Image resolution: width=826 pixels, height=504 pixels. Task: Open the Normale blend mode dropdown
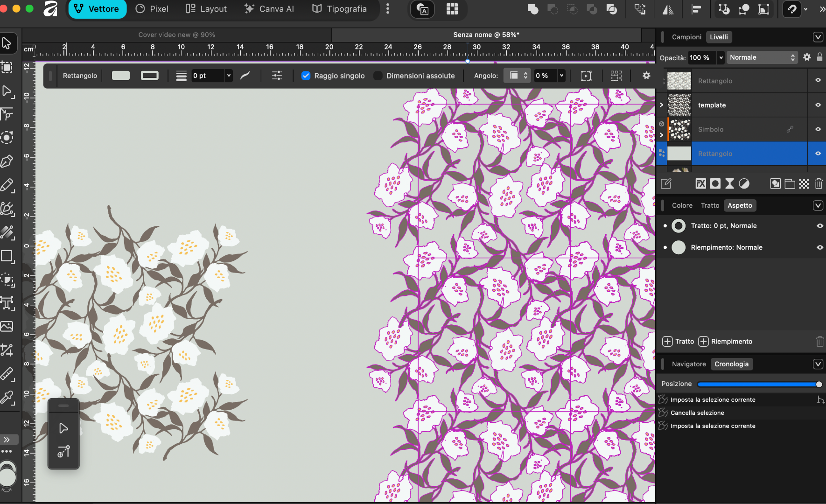pyautogui.click(x=762, y=57)
